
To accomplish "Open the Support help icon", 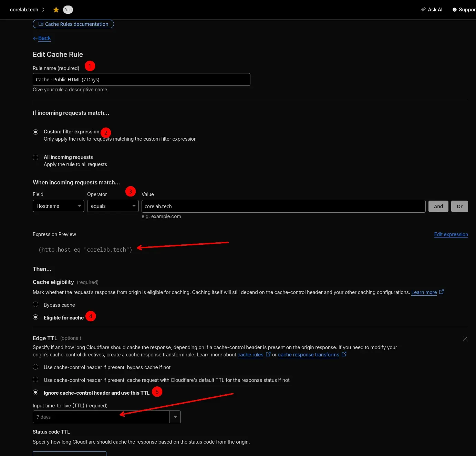I will point(455,10).
